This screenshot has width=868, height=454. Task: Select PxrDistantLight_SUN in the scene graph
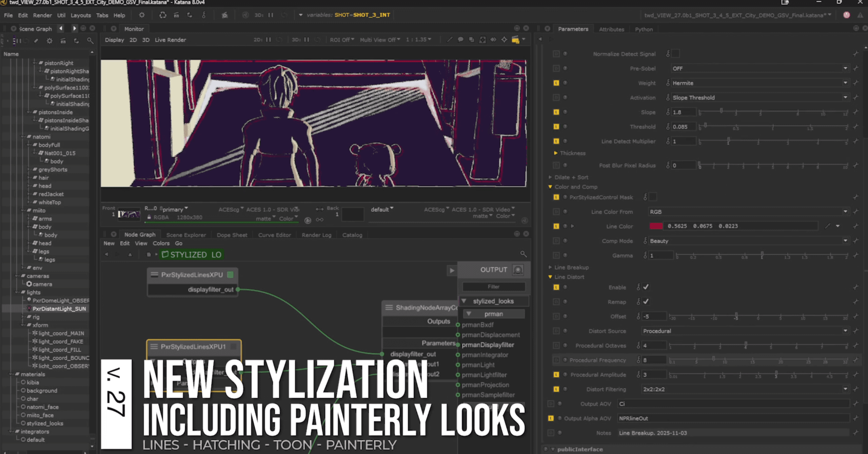59,309
